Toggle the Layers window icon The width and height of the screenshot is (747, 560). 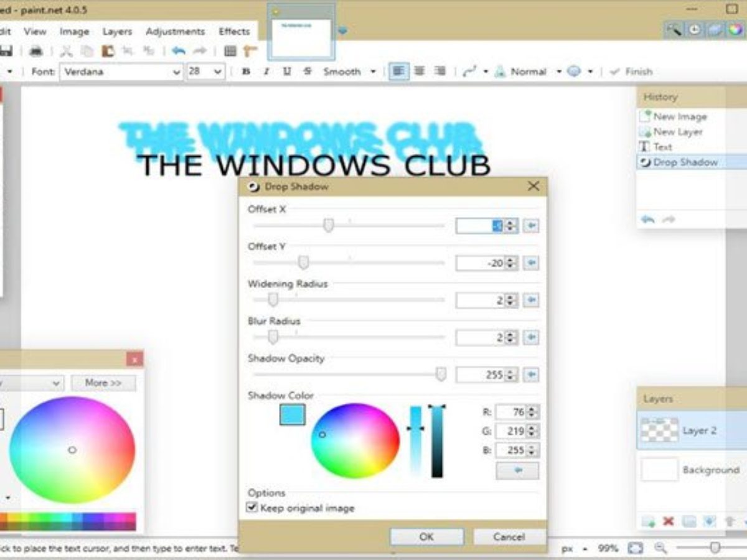(715, 29)
